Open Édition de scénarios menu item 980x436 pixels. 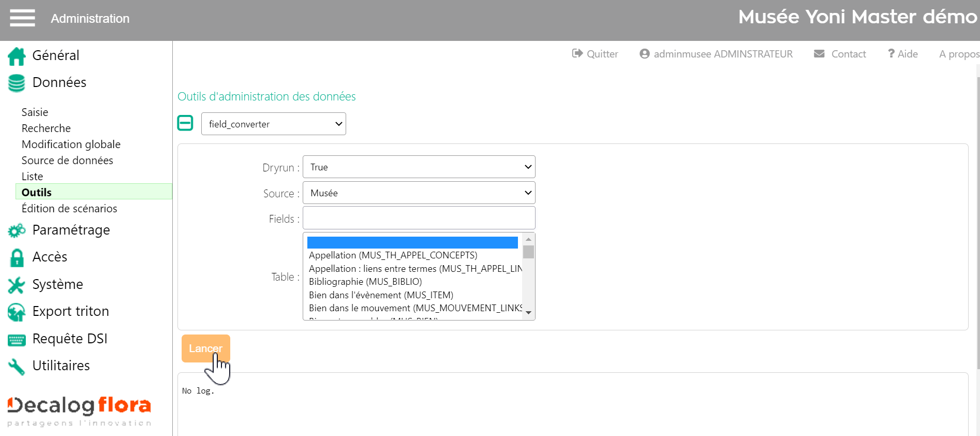(69, 209)
